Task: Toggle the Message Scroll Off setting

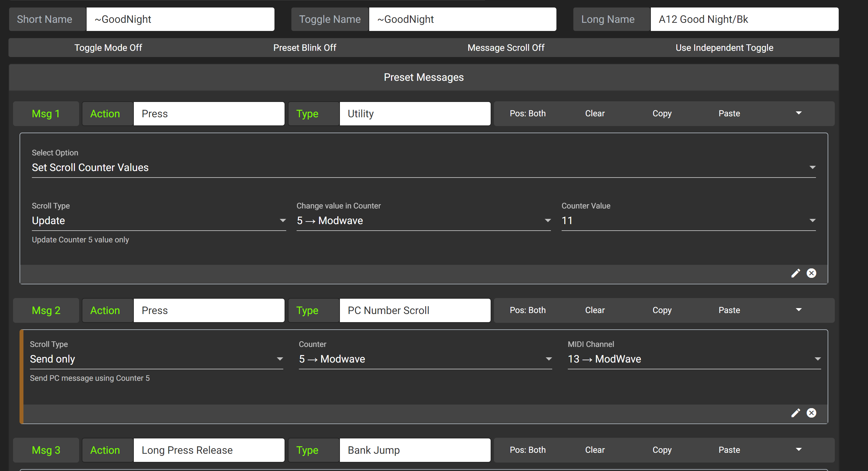Action: tap(505, 48)
